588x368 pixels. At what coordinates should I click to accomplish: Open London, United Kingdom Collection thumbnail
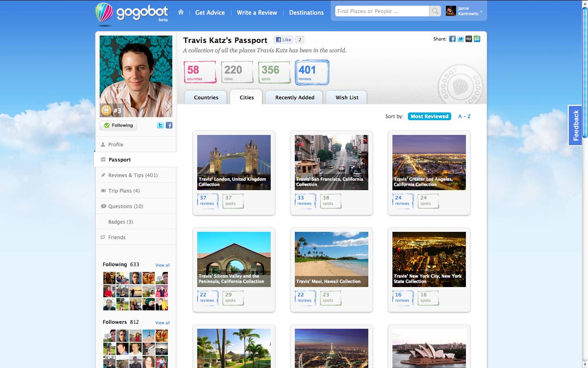(234, 162)
